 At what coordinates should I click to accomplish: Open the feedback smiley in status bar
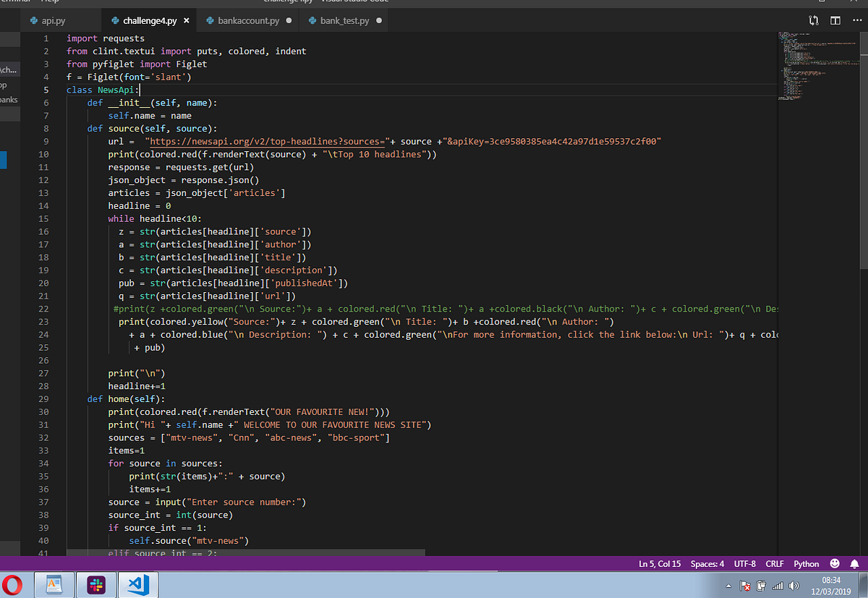point(834,563)
